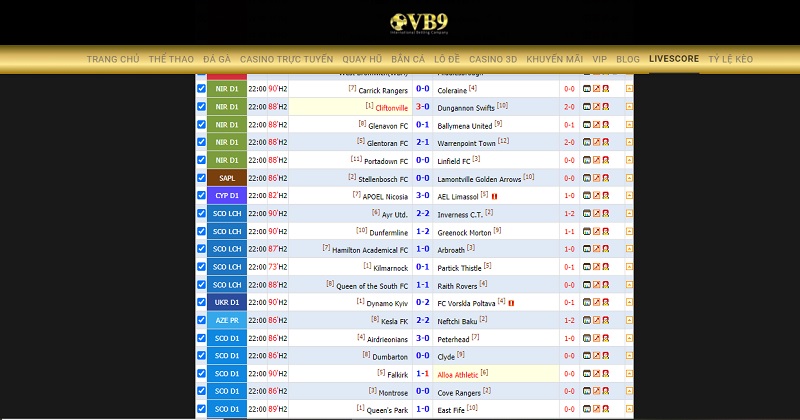
Task: Open odds chart icon for Montrose row
Action: pyautogui.click(x=596, y=391)
